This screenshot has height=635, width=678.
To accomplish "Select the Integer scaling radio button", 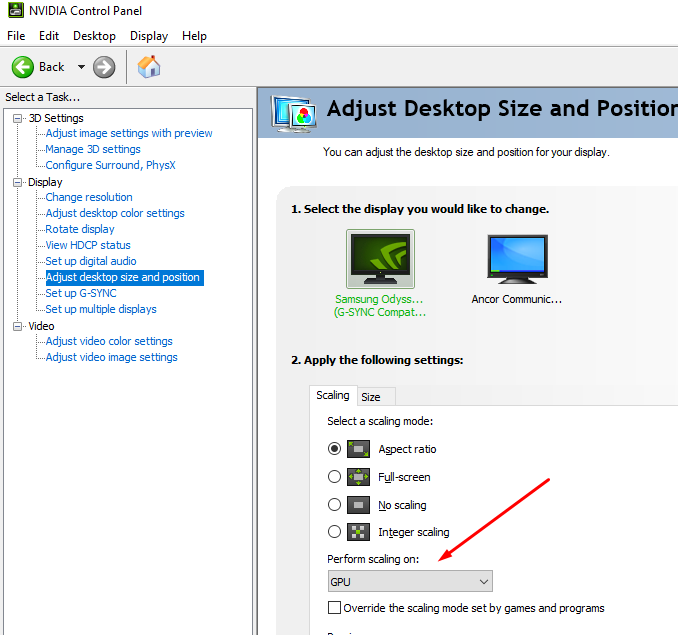I will tap(334, 532).
